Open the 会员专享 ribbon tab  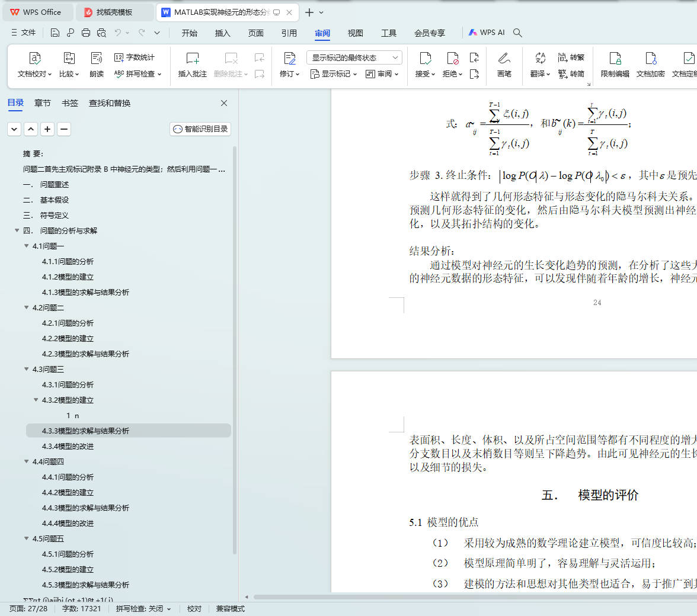tap(429, 33)
